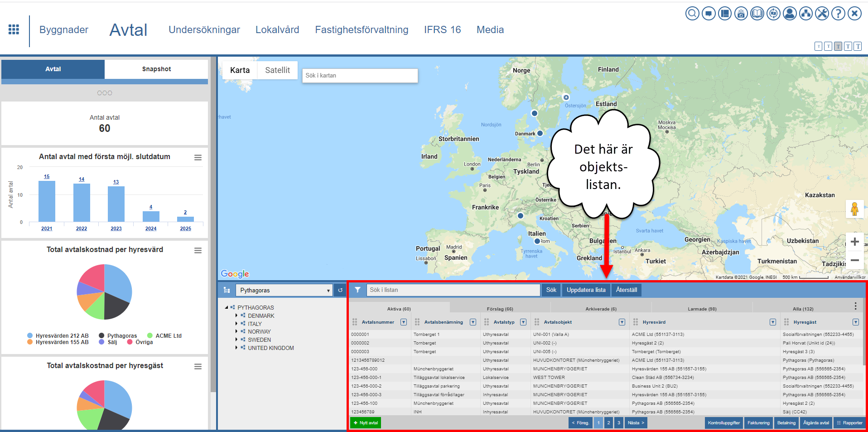Open the Pythagoras selection dropdown
Image resolution: width=868 pixels, height=432 pixels.
point(285,291)
